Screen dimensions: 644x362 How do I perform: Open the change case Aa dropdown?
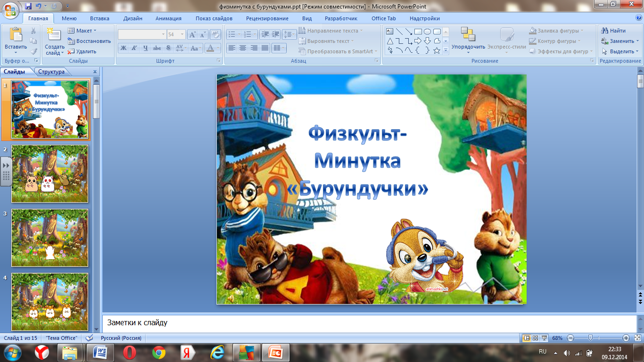(x=197, y=48)
